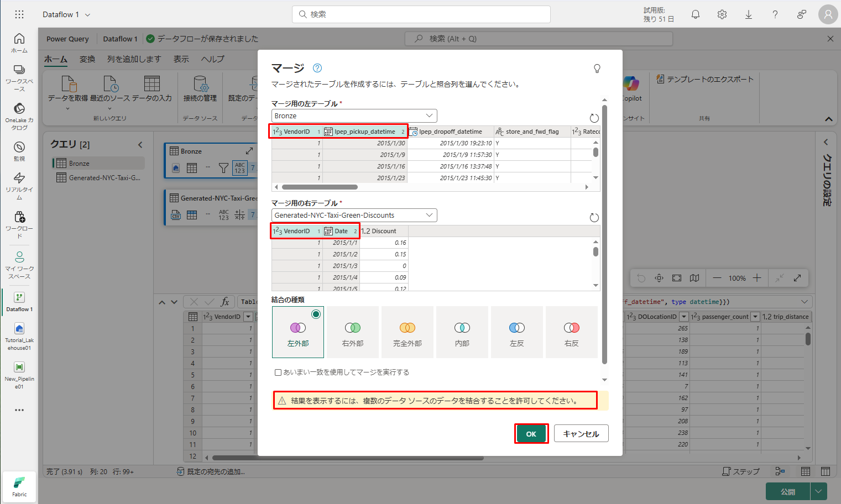
Task: Open the 変換 ribbon tab
Action: tap(87, 59)
